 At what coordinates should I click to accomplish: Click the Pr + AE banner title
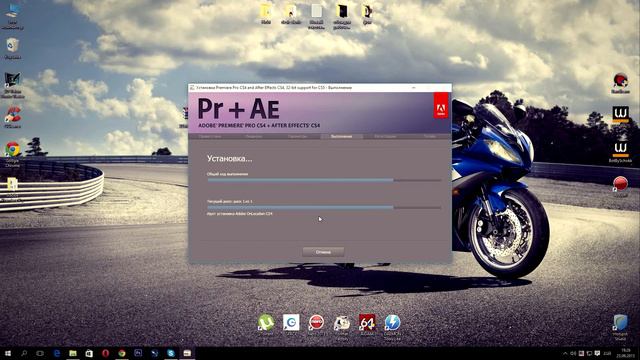click(239, 109)
